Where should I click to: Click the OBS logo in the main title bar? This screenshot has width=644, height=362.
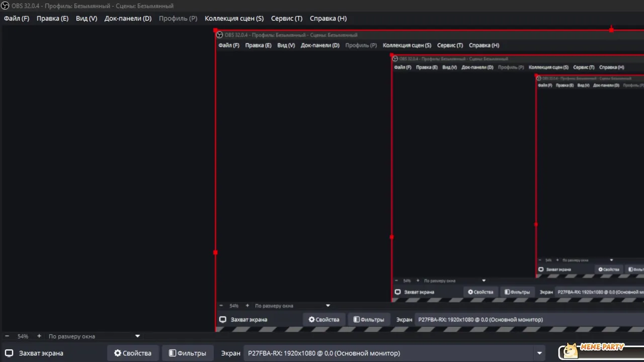(6, 6)
